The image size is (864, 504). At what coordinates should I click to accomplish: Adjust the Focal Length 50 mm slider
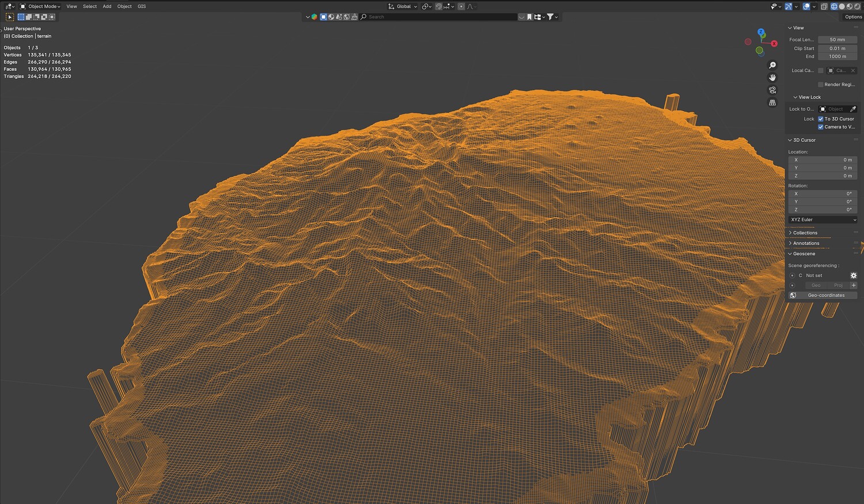pos(838,40)
